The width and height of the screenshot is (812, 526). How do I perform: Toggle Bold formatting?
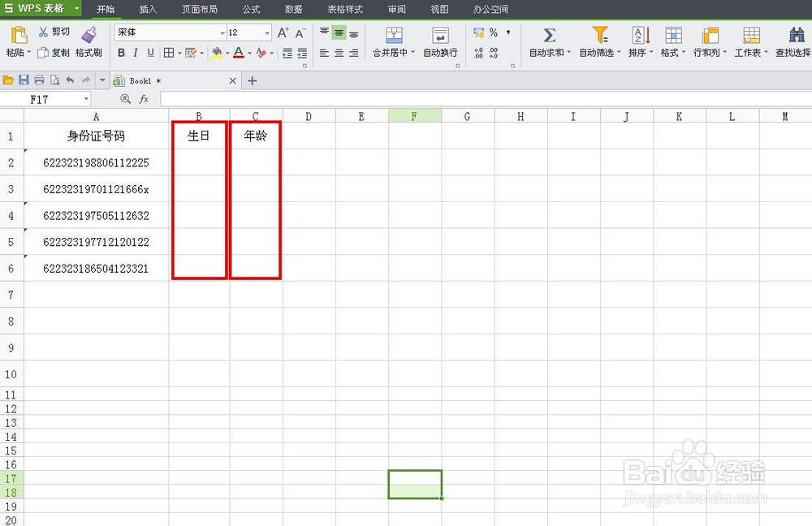121,53
